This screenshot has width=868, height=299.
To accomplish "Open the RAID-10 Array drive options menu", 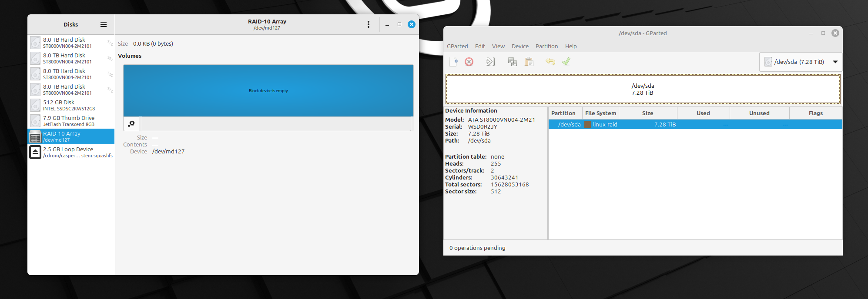I will (x=369, y=24).
